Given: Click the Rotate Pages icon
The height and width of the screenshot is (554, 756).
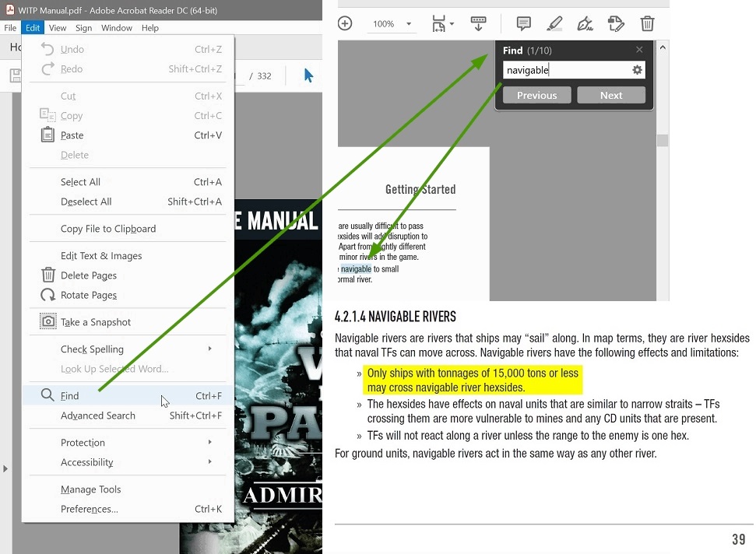Looking at the screenshot, I should click(x=47, y=295).
